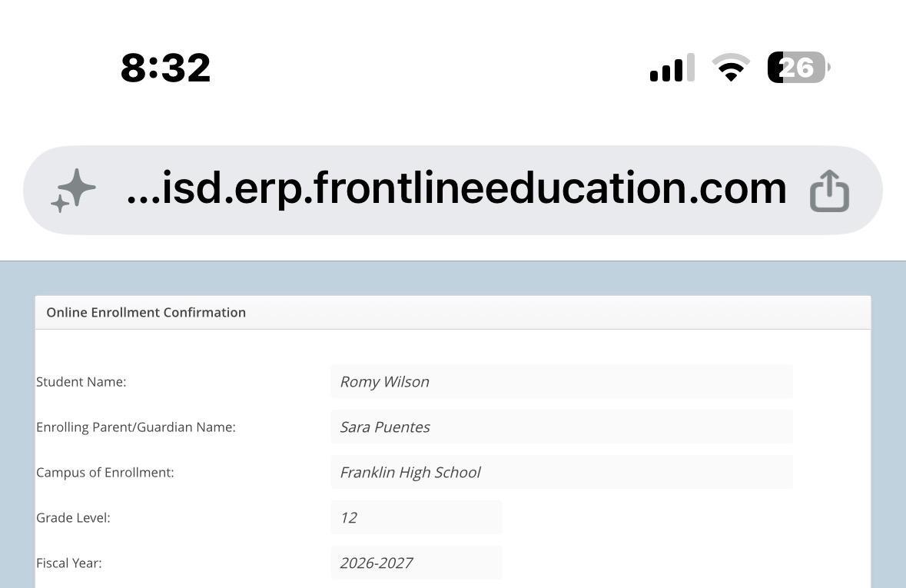
Task: Tap the Campus of Enrollment label
Action: click(x=105, y=473)
